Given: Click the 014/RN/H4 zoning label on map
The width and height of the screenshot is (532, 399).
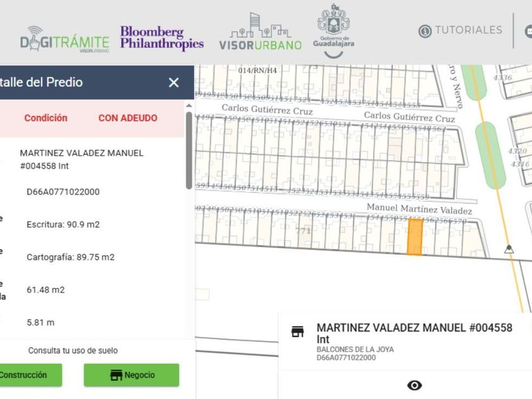Looking at the screenshot, I should point(258,70).
